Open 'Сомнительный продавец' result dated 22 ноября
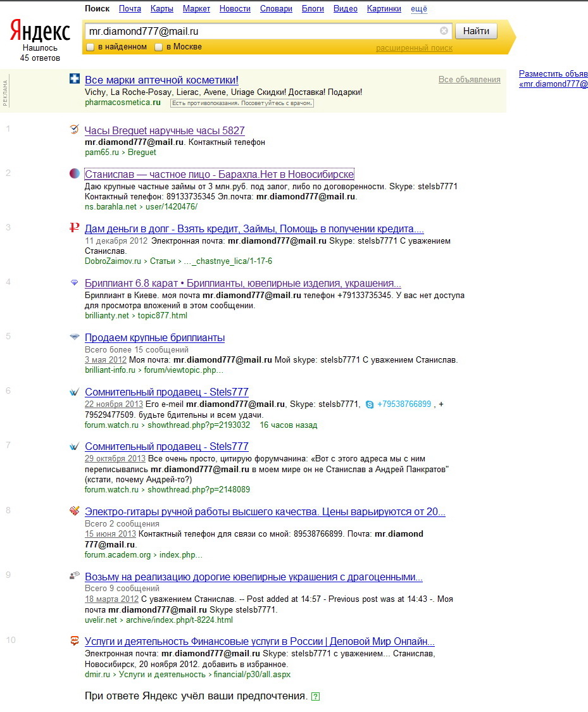Viewport: 588px width, 712px height. (166, 392)
